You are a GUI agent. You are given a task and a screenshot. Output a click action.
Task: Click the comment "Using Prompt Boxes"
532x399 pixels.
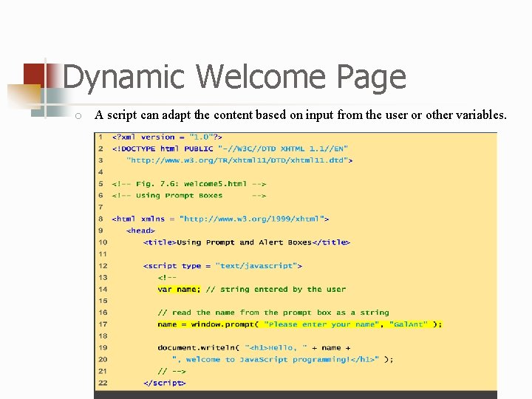click(x=189, y=195)
